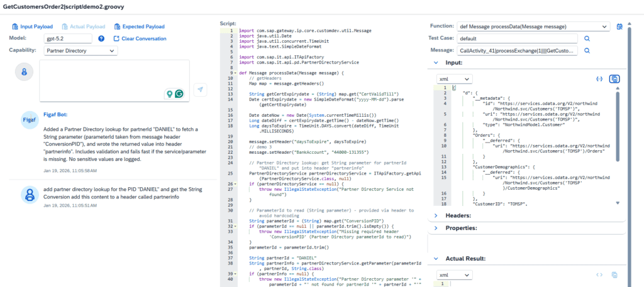Screen dimensions: 644x287
Task: Expand the Headers section
Action: [435, 215]
